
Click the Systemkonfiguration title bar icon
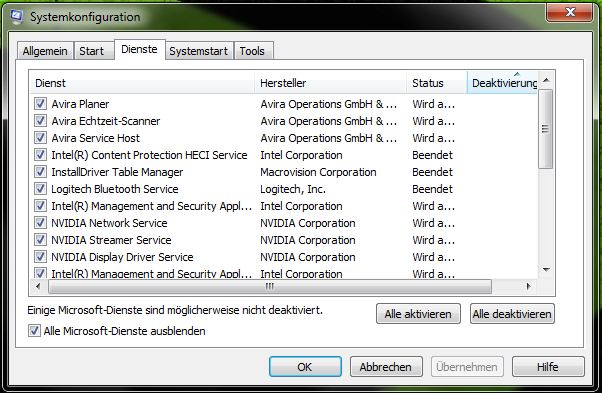pos(17,17)
